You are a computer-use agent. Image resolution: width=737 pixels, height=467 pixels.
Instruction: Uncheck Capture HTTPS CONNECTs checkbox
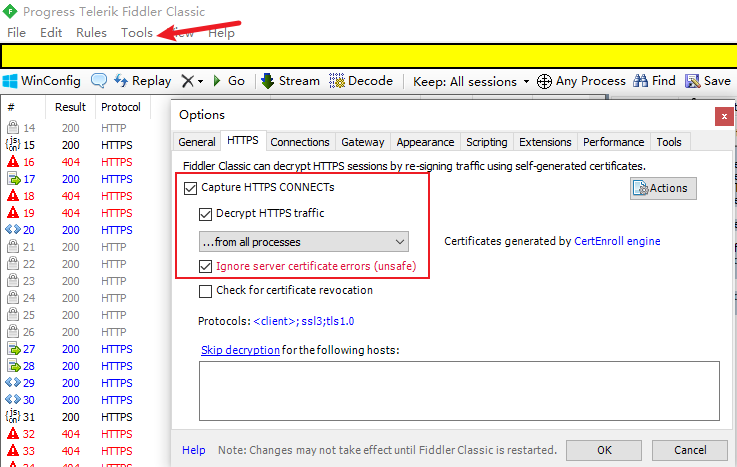click(191, 187)
